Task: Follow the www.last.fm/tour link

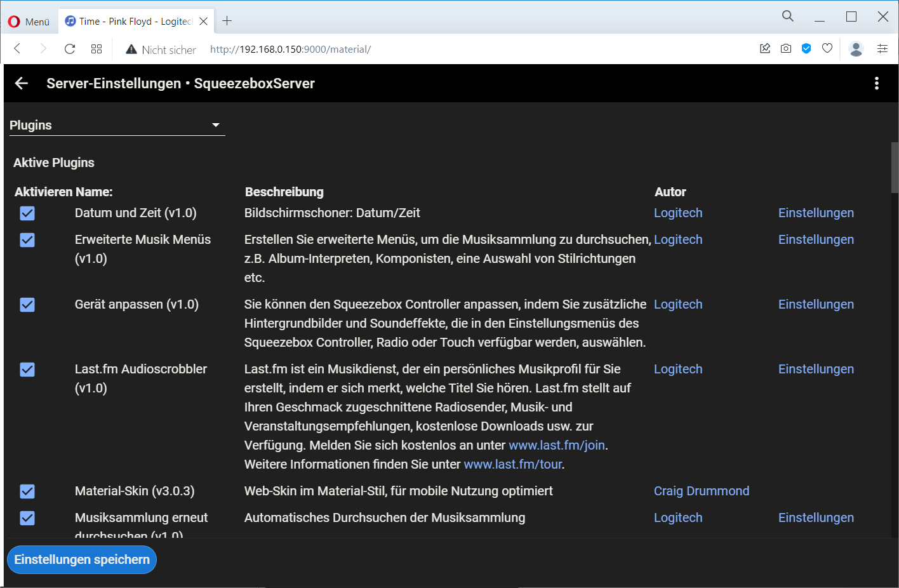Action: 513,464
